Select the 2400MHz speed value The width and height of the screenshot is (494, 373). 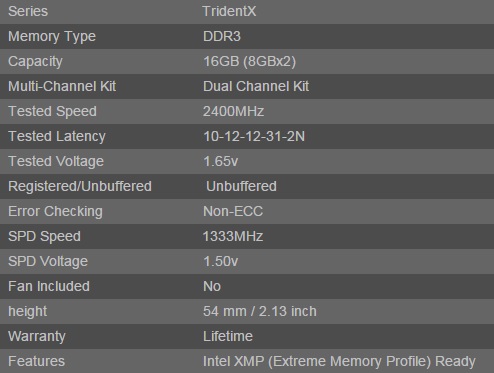(x=233, y=111)
